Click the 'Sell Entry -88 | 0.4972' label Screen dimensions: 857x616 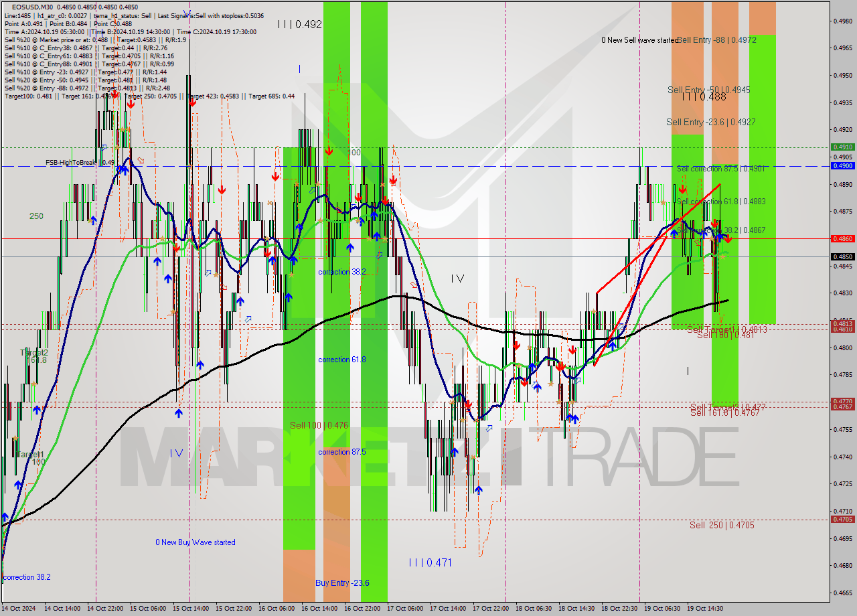pyautogui.click(x=717, y=40)
